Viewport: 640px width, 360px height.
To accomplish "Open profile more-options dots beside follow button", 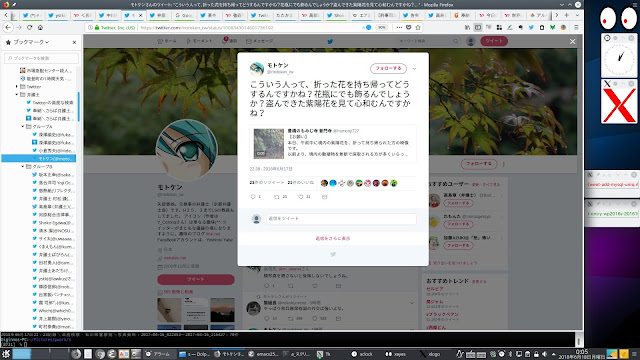I will pyautogui.click(x=503, y=164).
